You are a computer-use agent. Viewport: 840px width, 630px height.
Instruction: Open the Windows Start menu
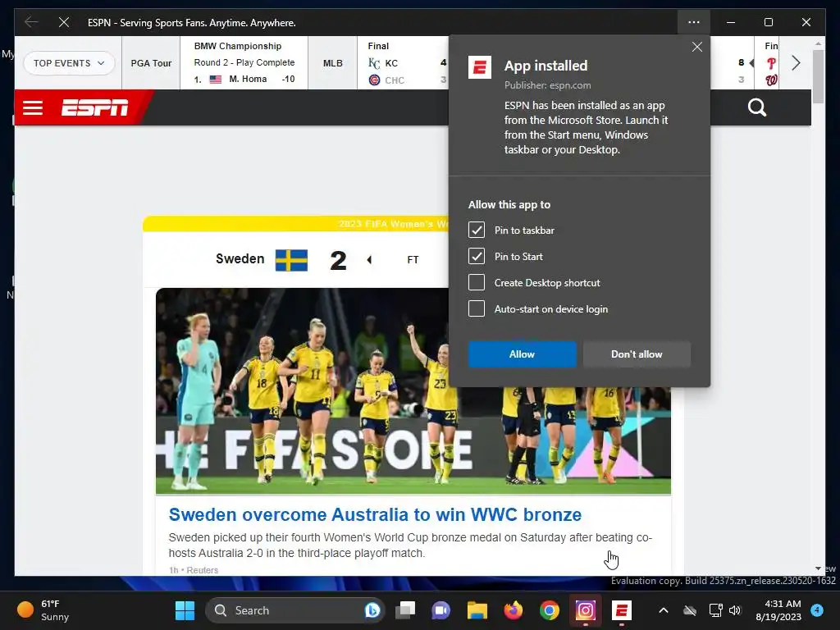tap(185, 610)
